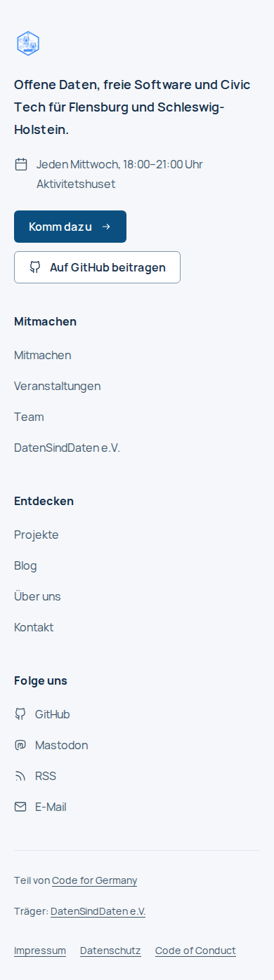Open the Veranstaltungen link
This screenshot has width=274, height=980.
(x=58, y=386)
